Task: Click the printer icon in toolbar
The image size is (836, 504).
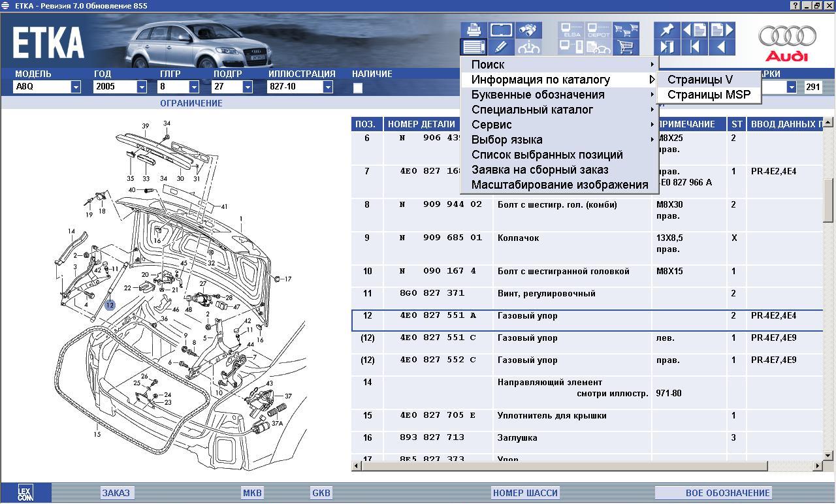Action: (x=474, y=30)
